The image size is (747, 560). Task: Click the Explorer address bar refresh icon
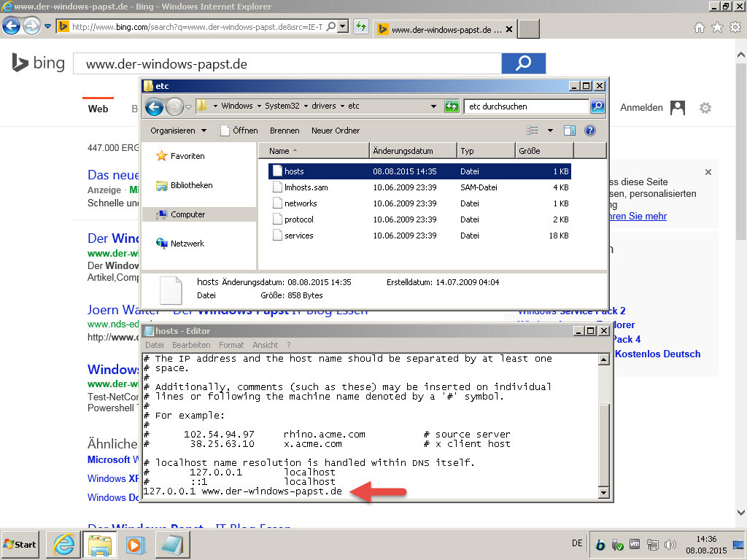[452, 106]
